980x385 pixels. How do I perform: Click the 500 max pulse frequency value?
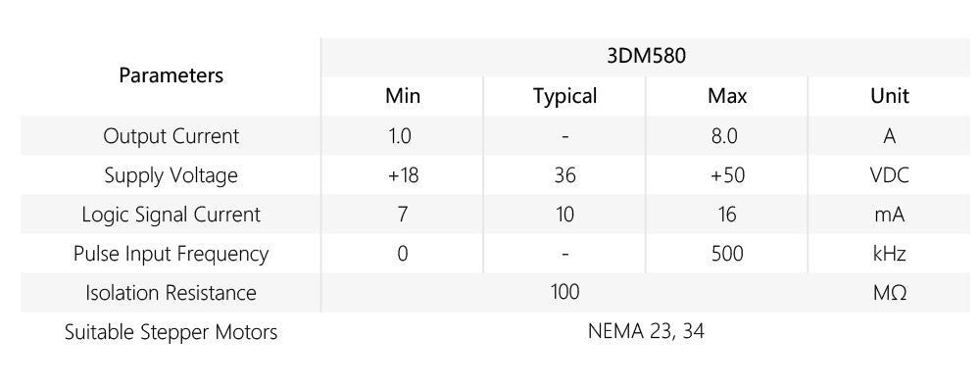click(x=727, y=254)
